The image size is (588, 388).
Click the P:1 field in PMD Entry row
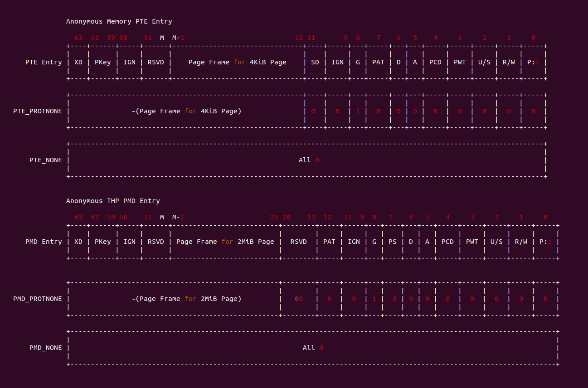[x=545, y=242]
